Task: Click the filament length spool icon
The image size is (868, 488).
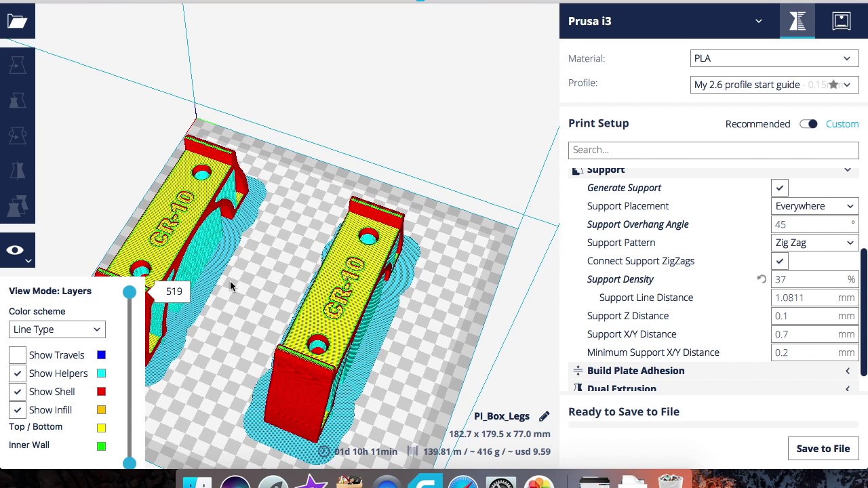Action: point(412,451)
